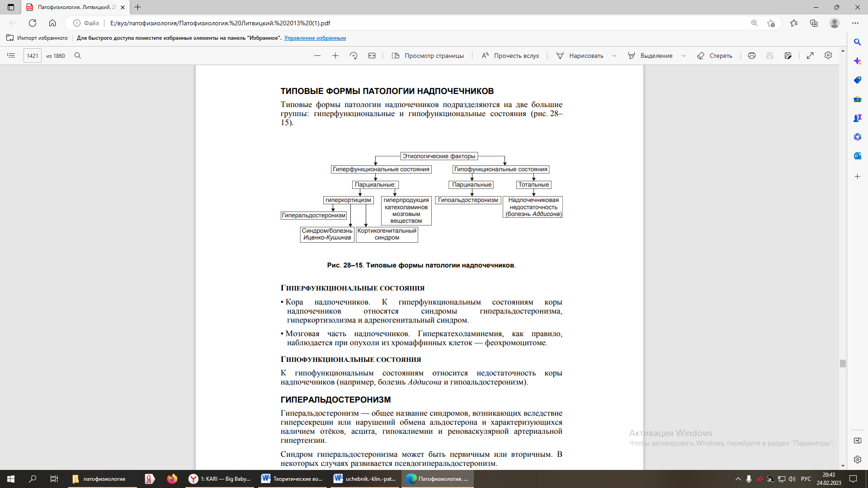
Task: Open Yandex app in taskbar
Action: click(150, 479)
